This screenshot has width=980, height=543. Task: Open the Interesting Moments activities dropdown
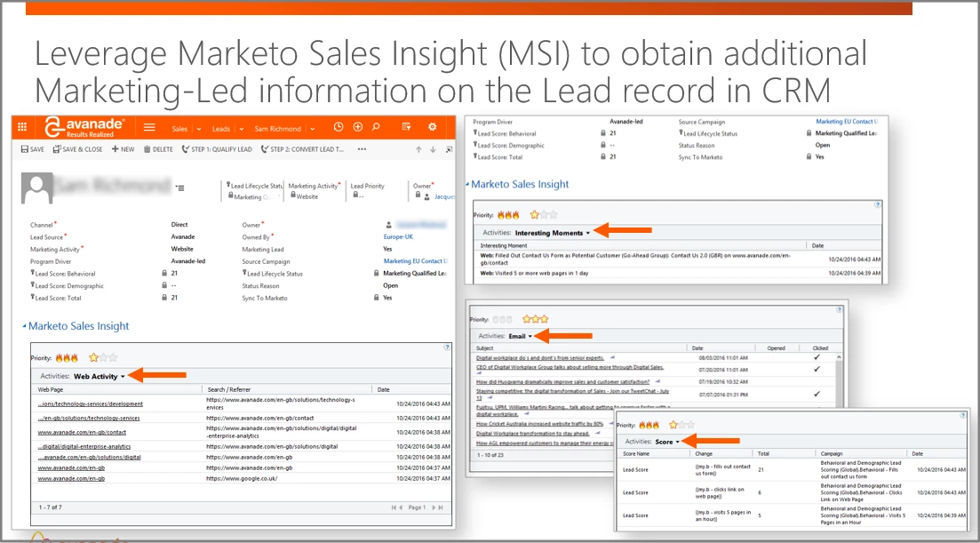(553, 233)
